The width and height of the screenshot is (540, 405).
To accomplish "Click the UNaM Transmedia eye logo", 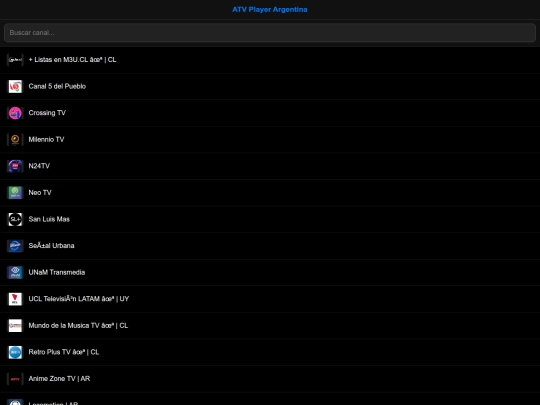I will 15,272.
